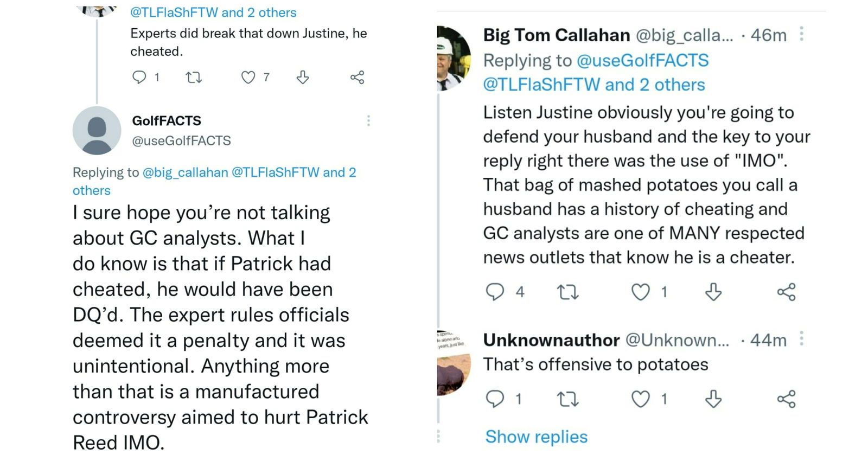This screenshot has width=868, height=461.
Task: Open replies on Big Tom Callahan's tweet
Action: (x=495, y=292)
